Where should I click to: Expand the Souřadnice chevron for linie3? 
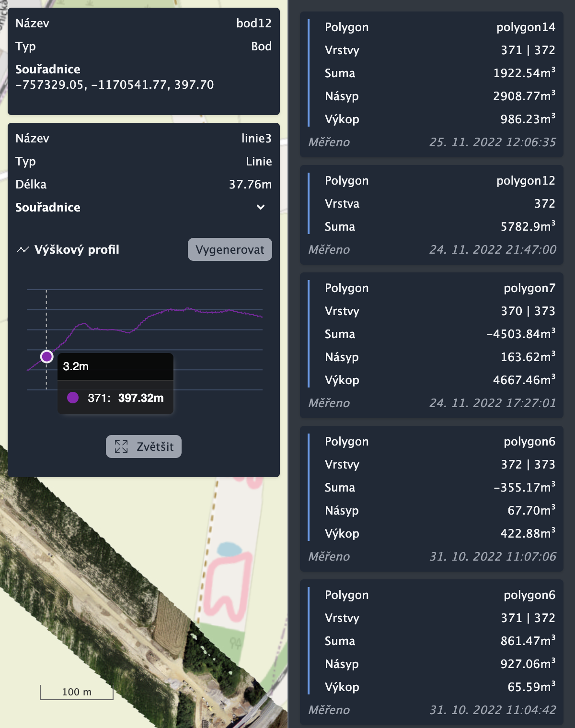261,207
